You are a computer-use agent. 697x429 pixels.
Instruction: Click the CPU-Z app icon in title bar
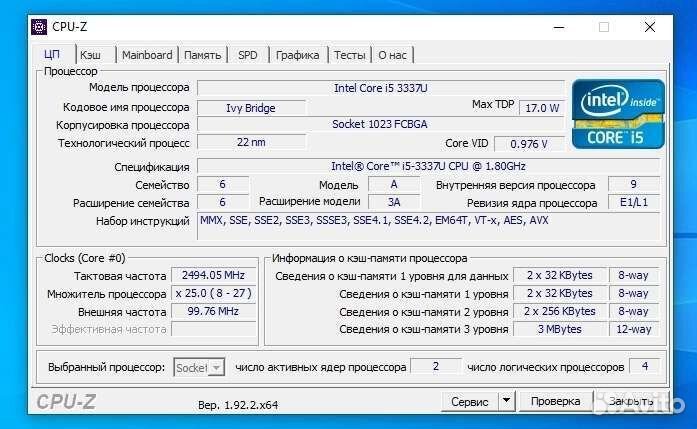click(39, 27)
